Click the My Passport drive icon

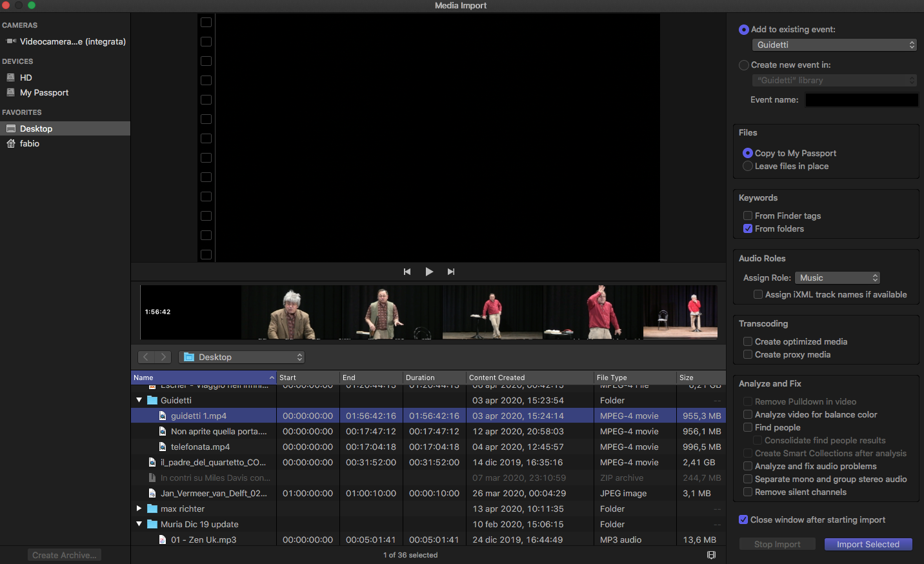[x=10, y=92]
